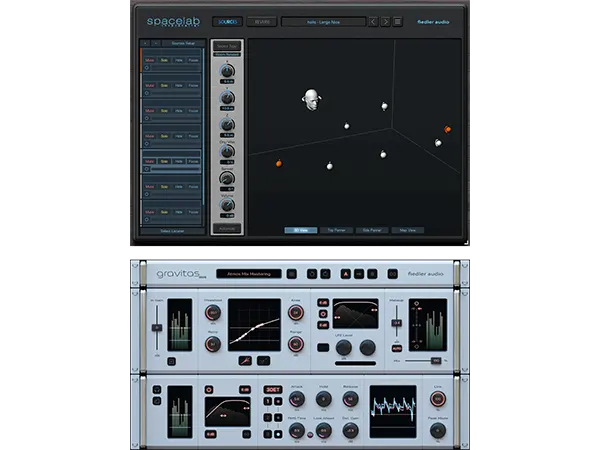Click the lower Edit button beside the sidechain graph
600x450 pixels.
pos(323,325)
